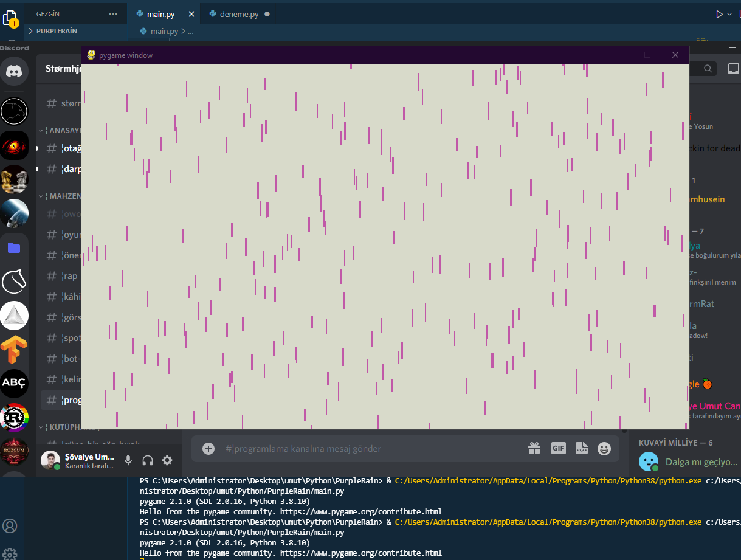Open VS Code Manage gear icon
Viewport: 741px width, 560px height.
pos(10,553)
